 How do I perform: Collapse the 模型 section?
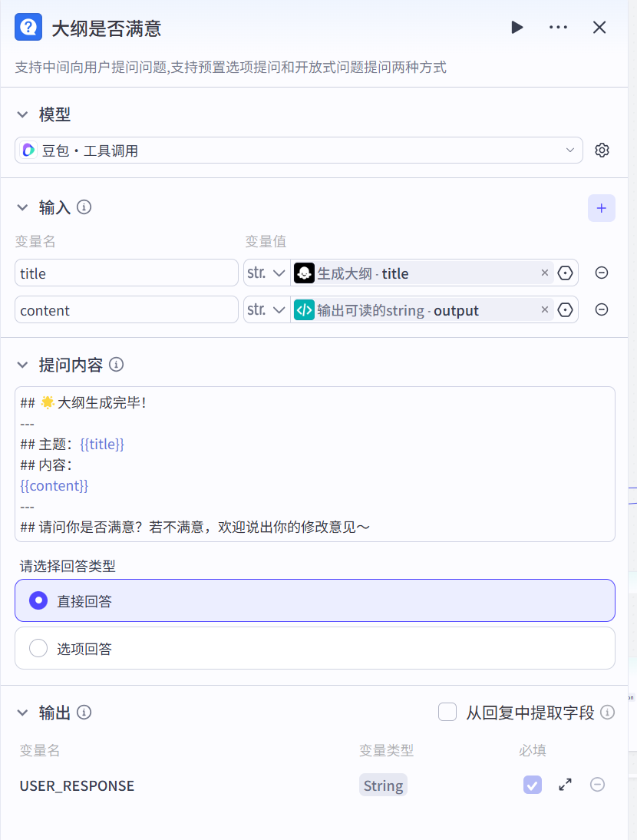coord(22,114)
